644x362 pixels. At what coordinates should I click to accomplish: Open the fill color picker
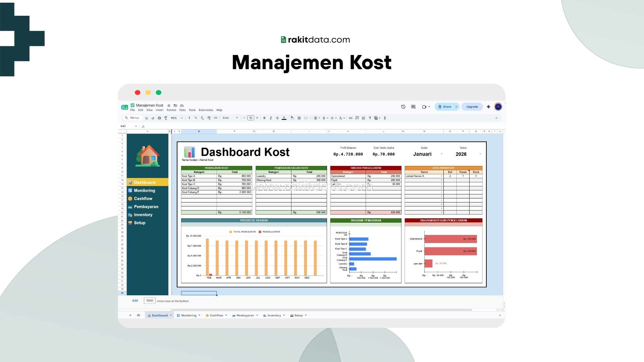coord(292,118)
